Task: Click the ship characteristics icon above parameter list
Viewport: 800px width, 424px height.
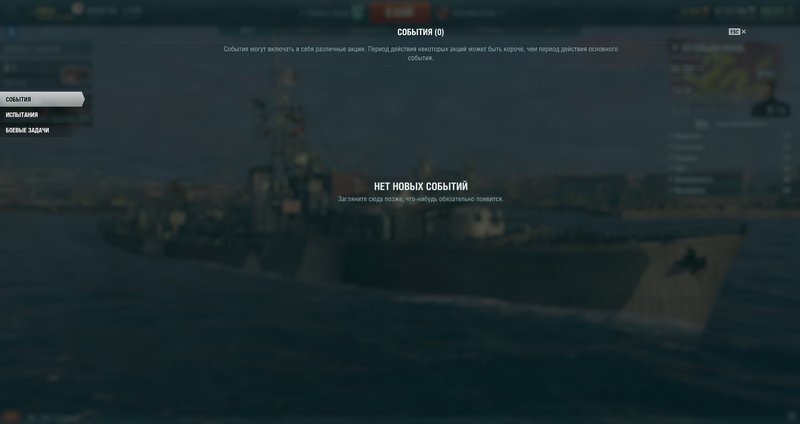Action: coord(702,124)
